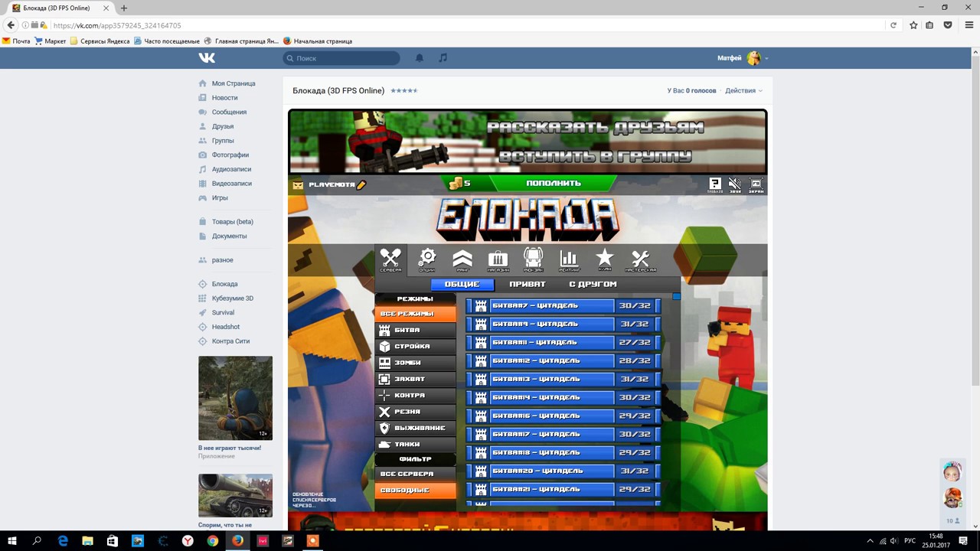Open a new browser tab
Viewport: 980px width, 551px height.
(x=124, y=8)
